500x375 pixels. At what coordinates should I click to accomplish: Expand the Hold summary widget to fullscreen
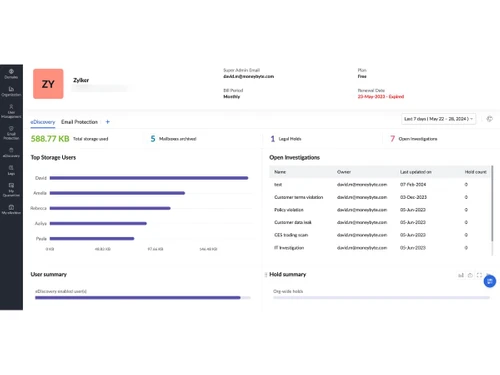479,275
